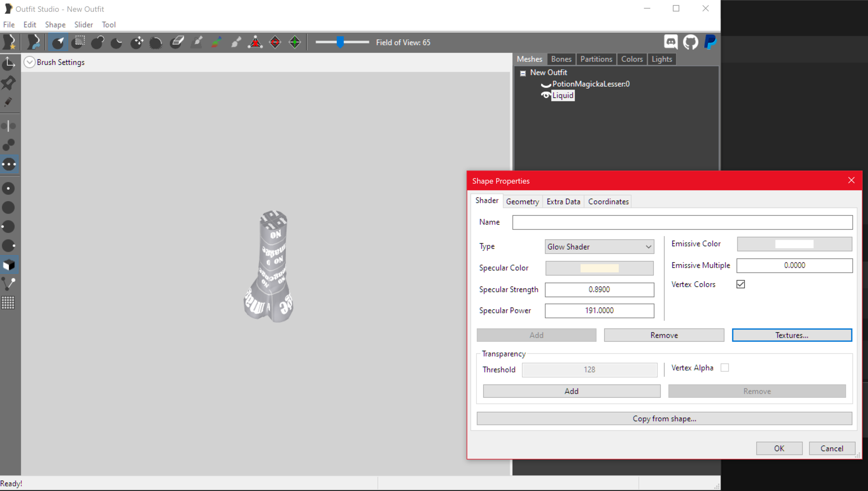Image resolution: width=868 pixels, height=491 pixels.
Task: Open the shader Type dropdown
Action: (x=599, y=247)
